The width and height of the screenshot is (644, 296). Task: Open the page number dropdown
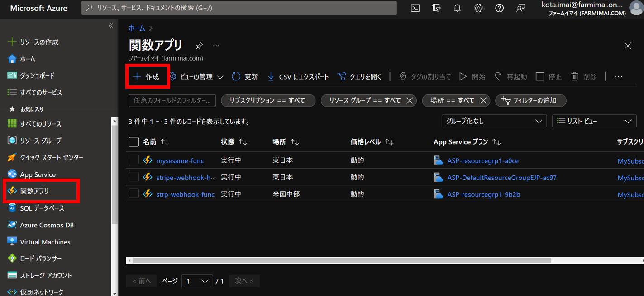pyautogui.click(x=197, y=281)
